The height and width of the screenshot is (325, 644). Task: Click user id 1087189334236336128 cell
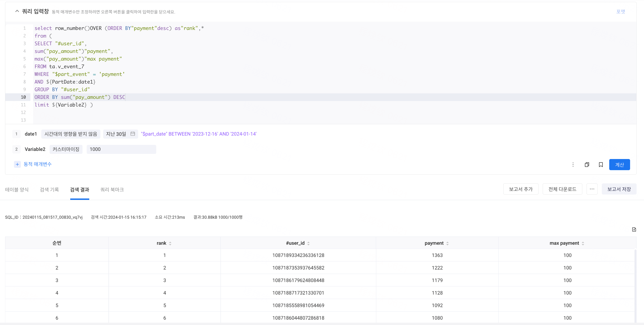tap(298, 255)
